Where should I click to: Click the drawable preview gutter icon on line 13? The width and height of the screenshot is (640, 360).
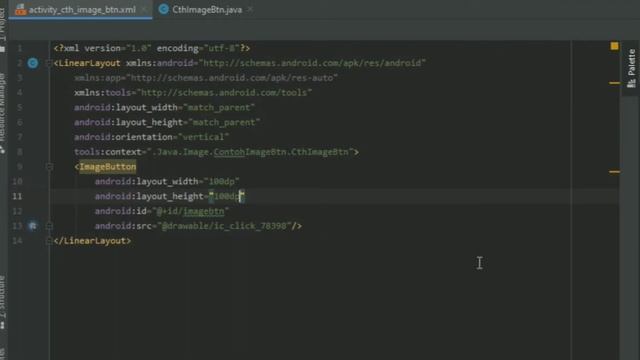pyautogui.click(x=33, y=226)
